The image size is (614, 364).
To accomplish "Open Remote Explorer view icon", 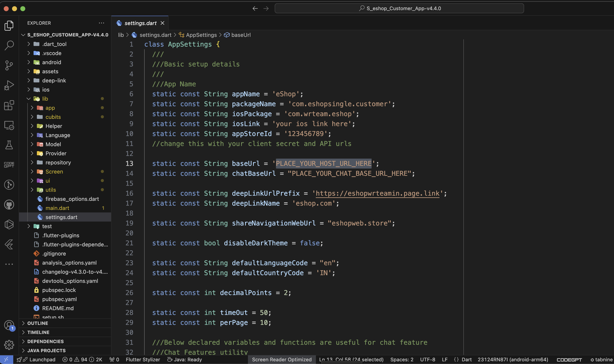I will [9, 125].
